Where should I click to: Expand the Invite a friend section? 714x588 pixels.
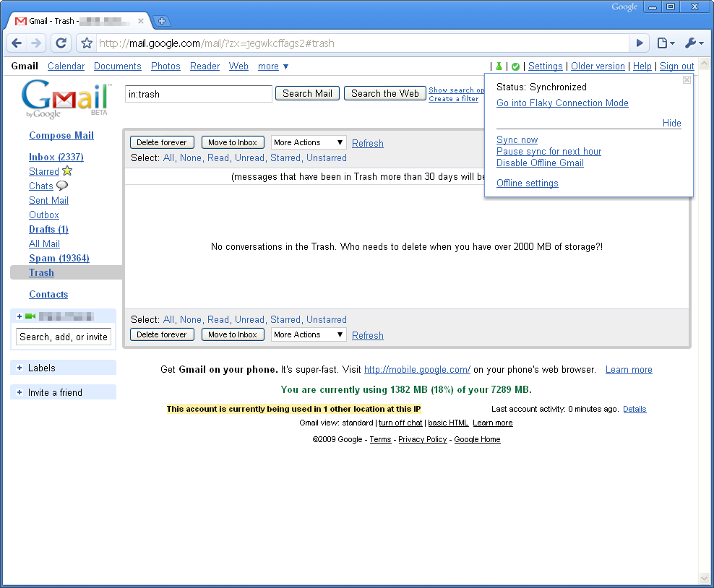point(19,392)
